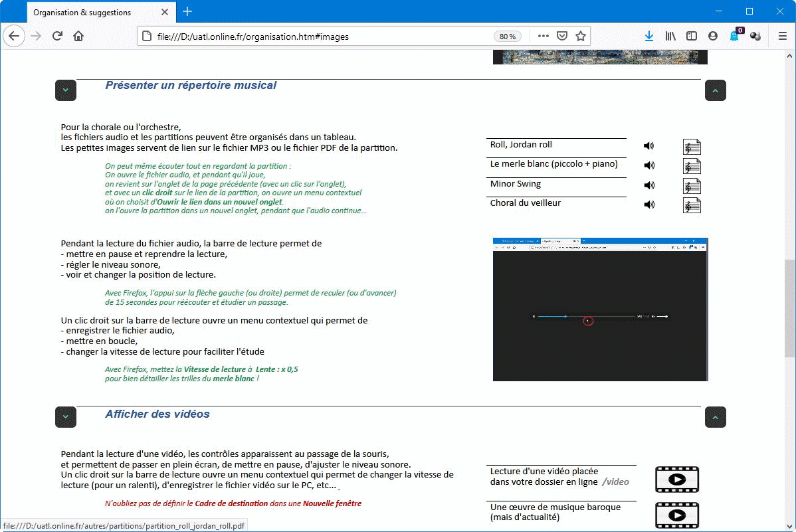Save the page to Pocket
The width and height of the screenshot is (796, 532).
pyautogui.click(x=562, y=36)
